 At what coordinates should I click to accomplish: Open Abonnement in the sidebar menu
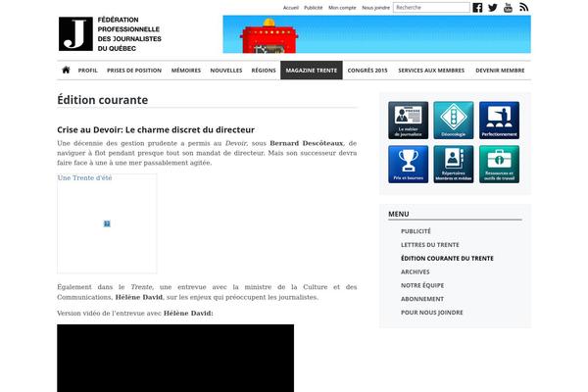pyautogui.click(x=422, y=299)
